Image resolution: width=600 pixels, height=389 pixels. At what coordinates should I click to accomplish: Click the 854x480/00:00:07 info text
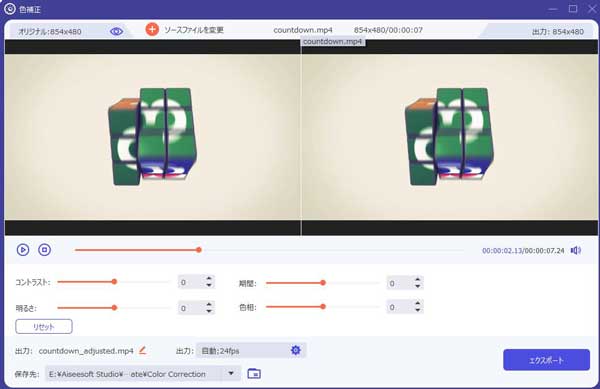[x=388, y=30]
